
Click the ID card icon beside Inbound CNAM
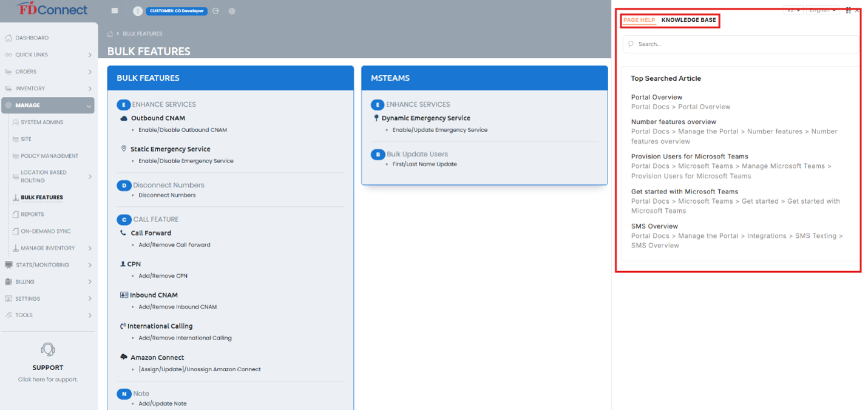124,295
